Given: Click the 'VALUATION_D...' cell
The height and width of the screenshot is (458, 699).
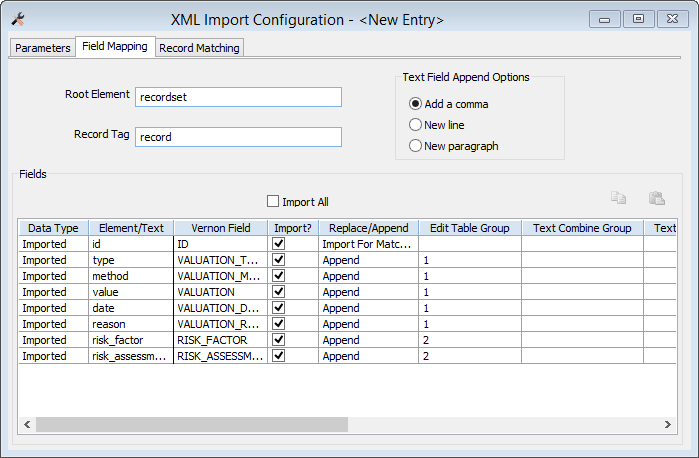Looking at the screenshot, I should (221, 308).
